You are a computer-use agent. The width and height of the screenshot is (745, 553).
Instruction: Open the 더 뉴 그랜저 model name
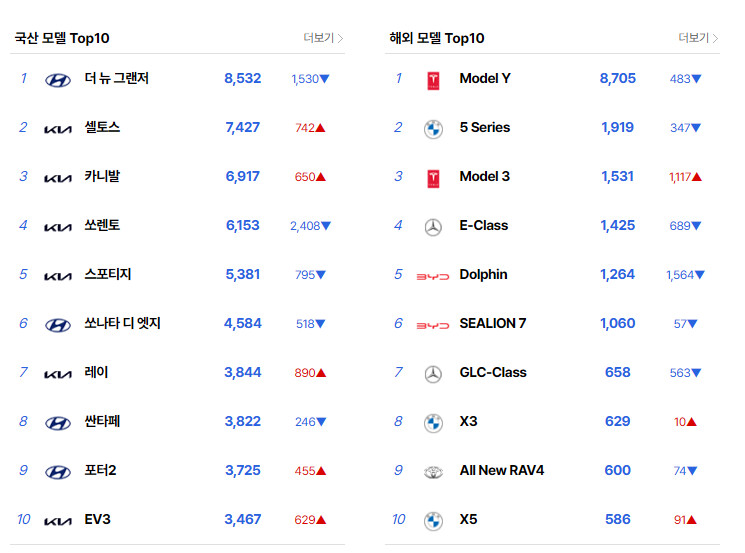(x=116, y=78)
